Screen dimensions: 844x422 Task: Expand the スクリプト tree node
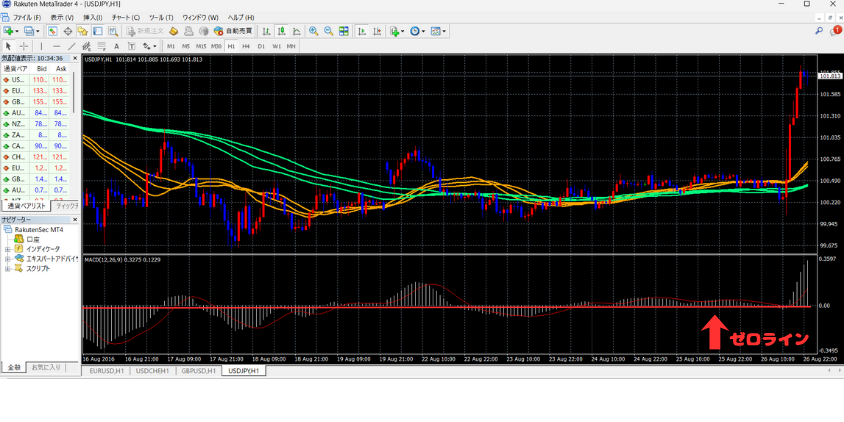[7, 268]
